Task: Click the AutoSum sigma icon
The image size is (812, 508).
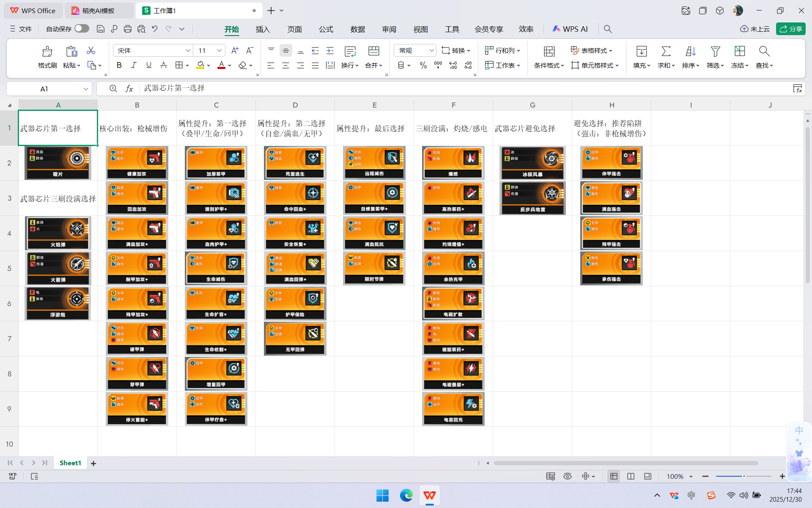Action: [x=666, y=52]
